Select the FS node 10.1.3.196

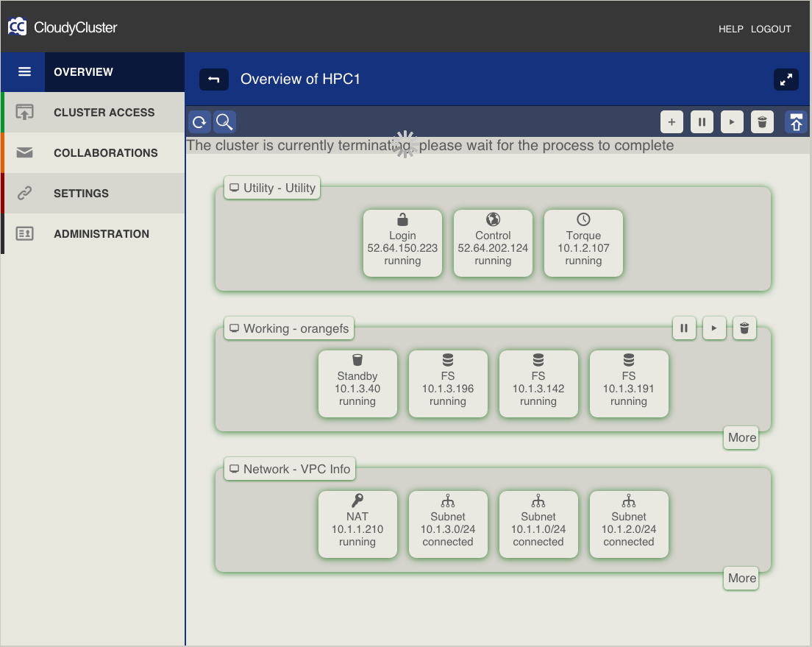click(x=448, y=383)
